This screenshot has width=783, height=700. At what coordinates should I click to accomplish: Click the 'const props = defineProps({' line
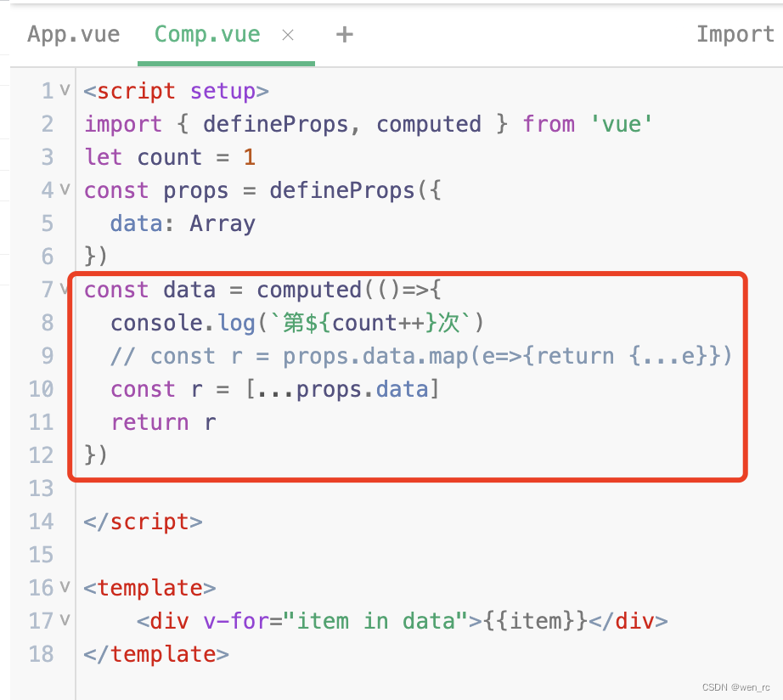click(x=262, y=190)
